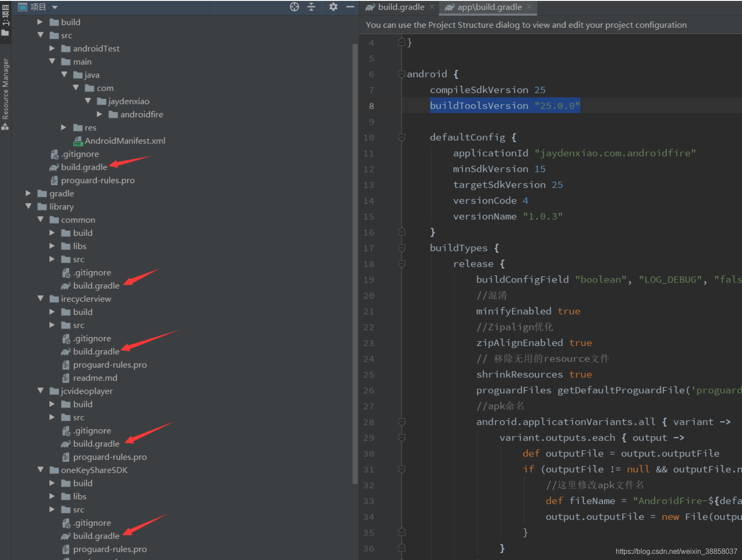Collapse the oneKeyShareSDK module
Screen dimensions: 742x560
pyautogui.click(x=40, y=470)
